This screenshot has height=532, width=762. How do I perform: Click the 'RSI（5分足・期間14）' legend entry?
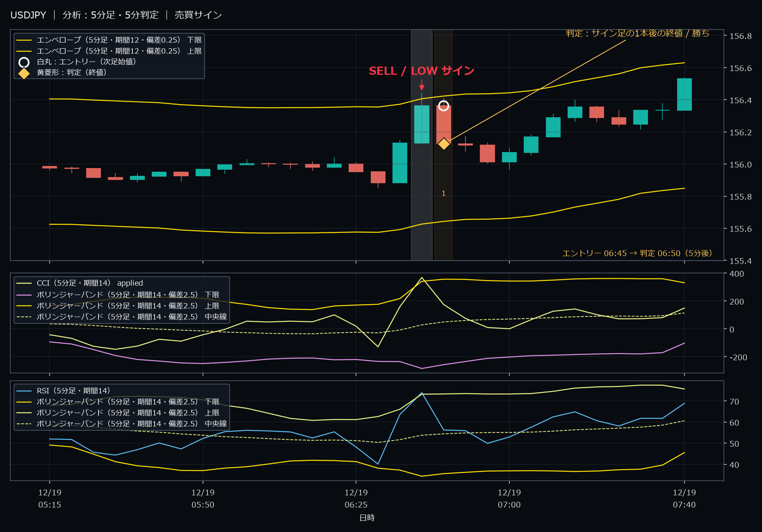(x=64, y=391)
